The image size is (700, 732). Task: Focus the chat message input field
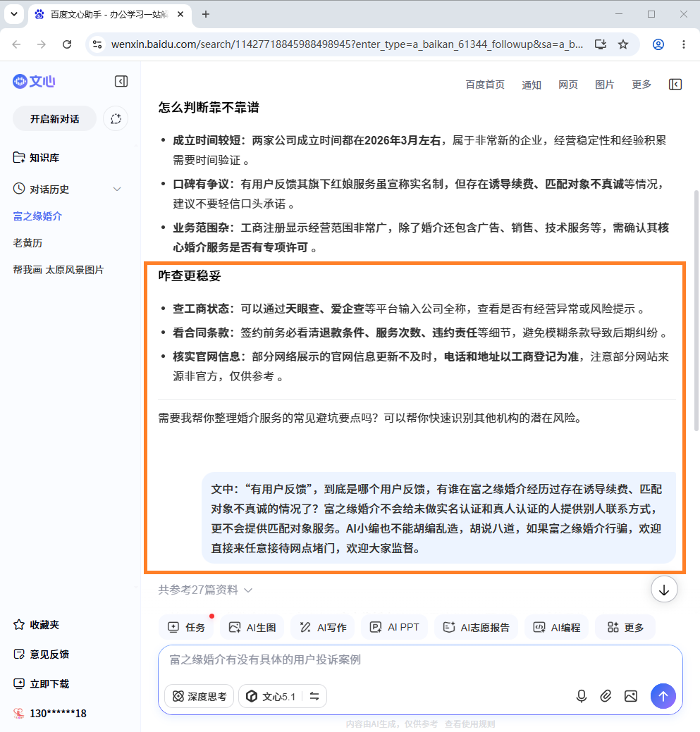click(x=420, y=659)
